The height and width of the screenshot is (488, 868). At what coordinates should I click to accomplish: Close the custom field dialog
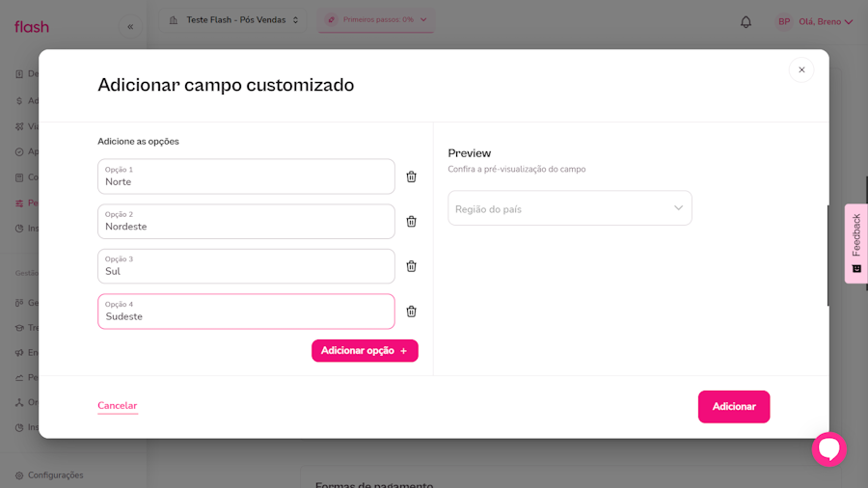click(801, 69)
